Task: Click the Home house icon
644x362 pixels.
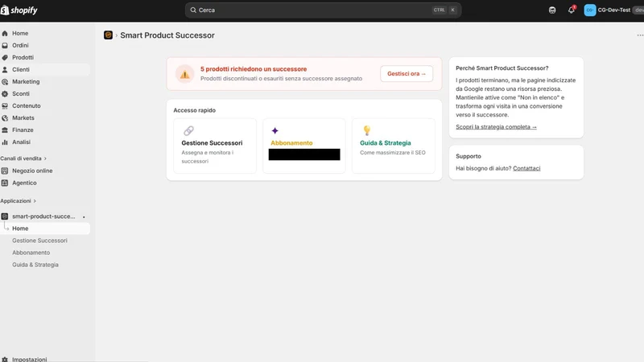Action: pos(5,33)
